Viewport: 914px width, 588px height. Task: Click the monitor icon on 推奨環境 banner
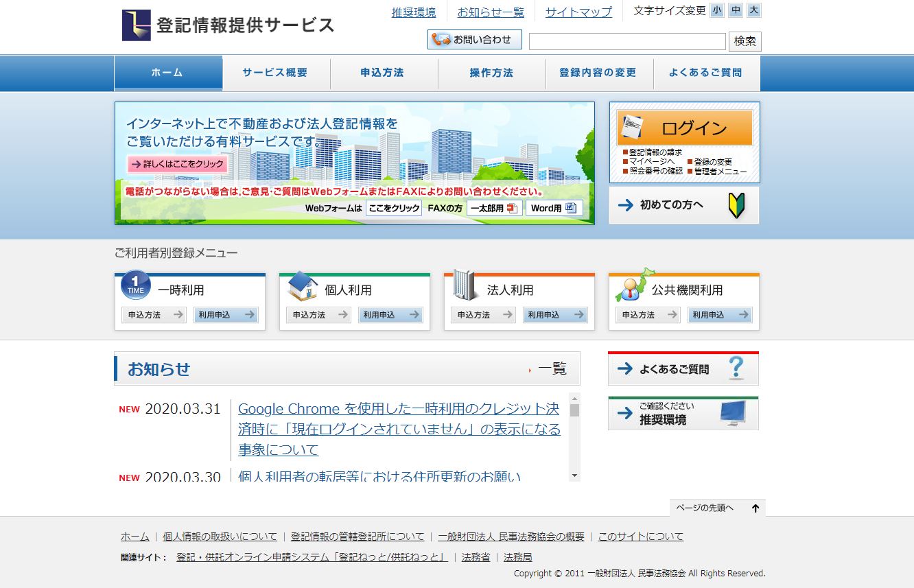(x=734, y=414)
